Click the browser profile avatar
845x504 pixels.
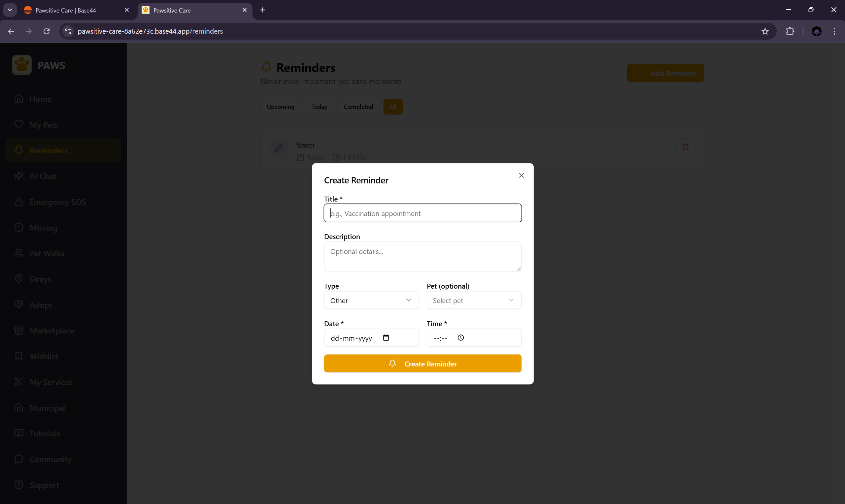point(816,31)
